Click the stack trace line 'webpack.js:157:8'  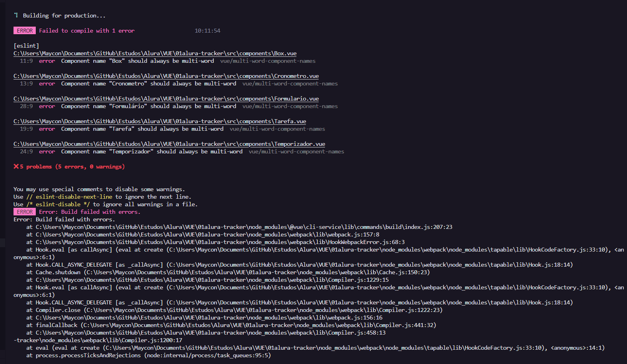[203, 234]
